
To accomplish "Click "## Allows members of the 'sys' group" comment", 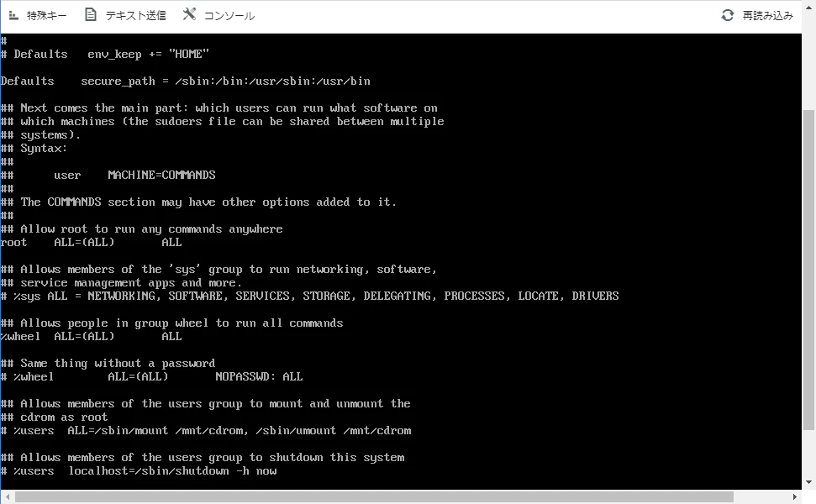I will (x=218, y=270).
